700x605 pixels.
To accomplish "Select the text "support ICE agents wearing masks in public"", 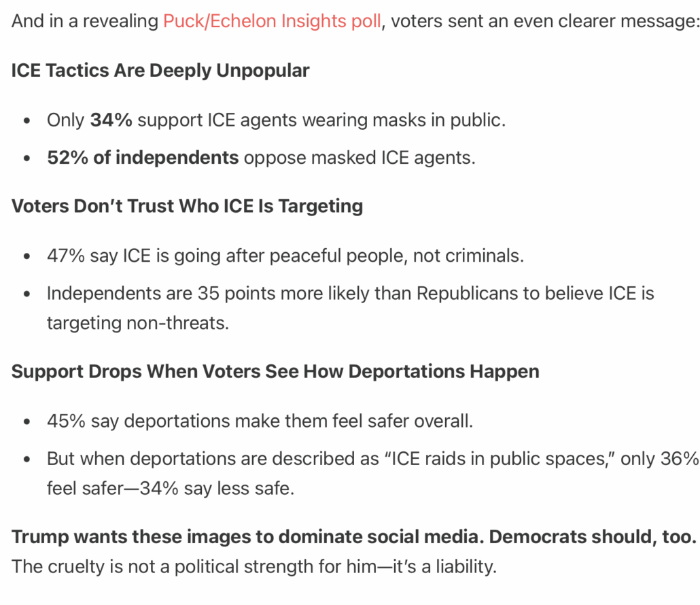I will click(x=319, y=120).
